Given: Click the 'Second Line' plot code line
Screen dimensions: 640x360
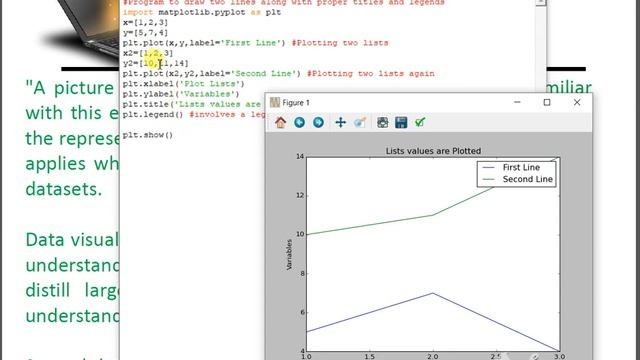Looking at the screenshot, I should click(x=278, y=74).
